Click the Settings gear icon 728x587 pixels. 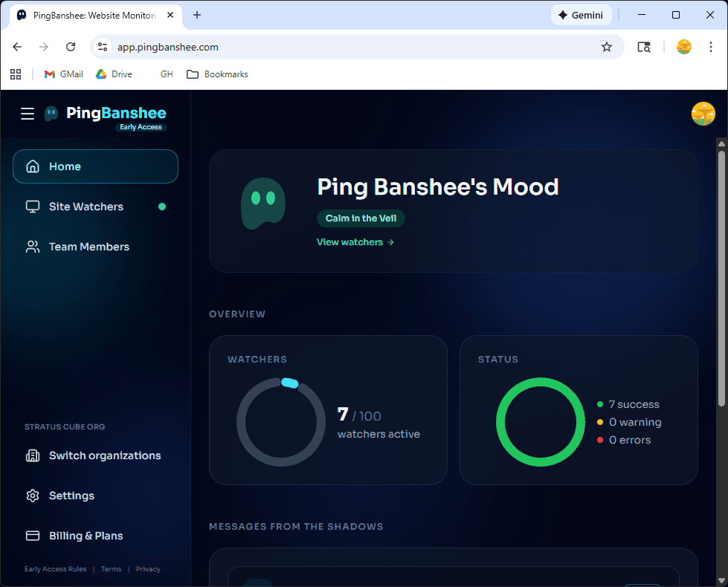pos(33,496)
